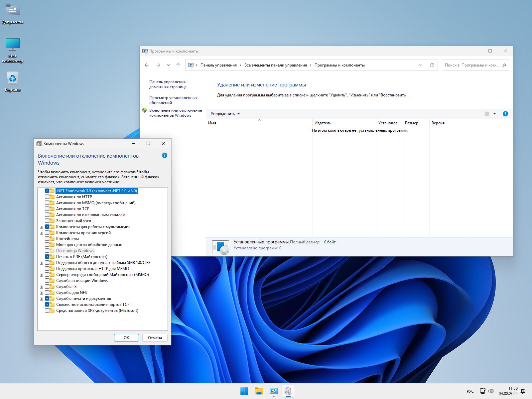Click the Отмена button

tap(155, 337)
